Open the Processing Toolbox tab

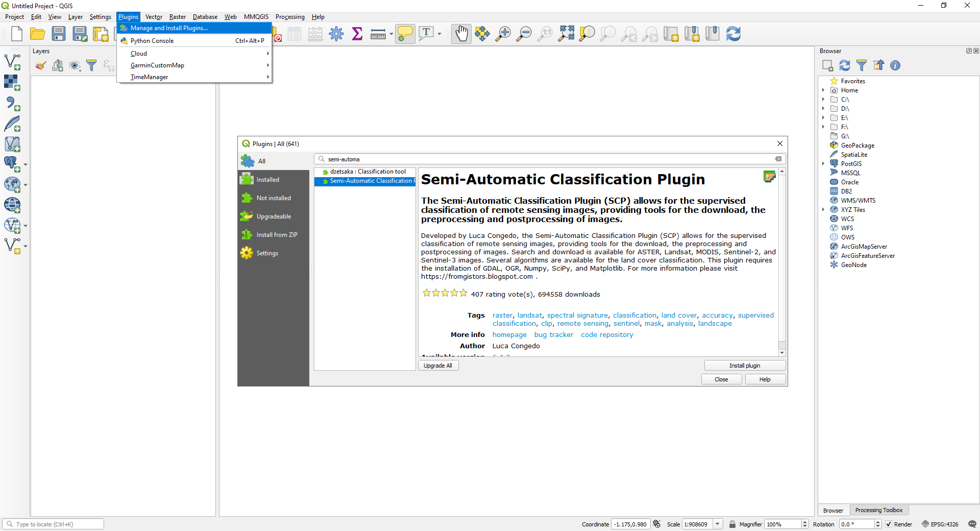pos(879,510)
